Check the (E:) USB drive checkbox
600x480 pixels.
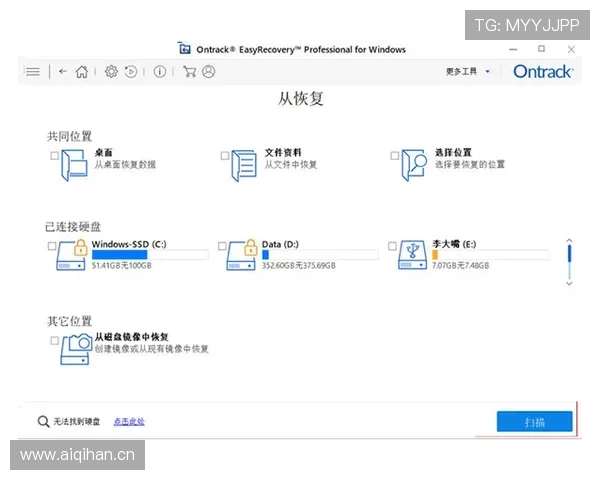click(x=392, y=246)
